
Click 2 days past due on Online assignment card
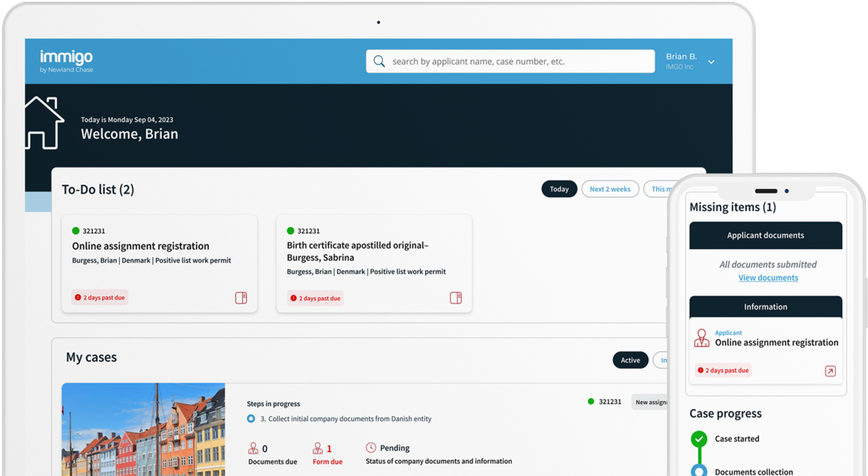100,297
